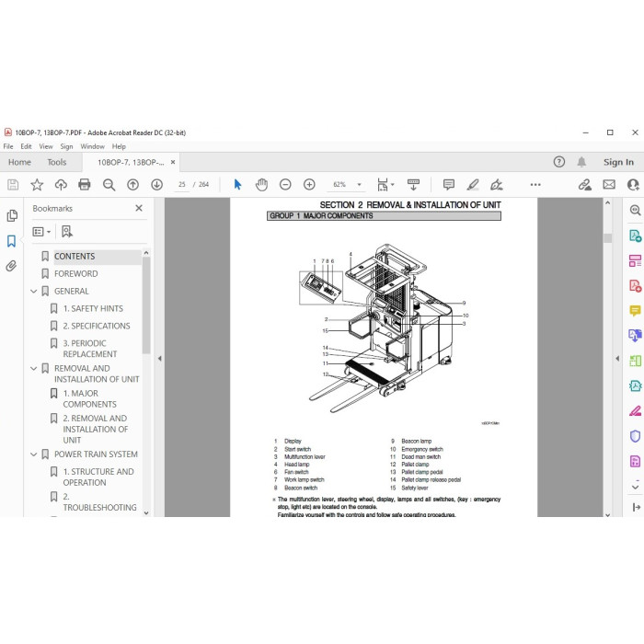Switch to the Home tab
Viewport: 644px width, 644px height.
click(x=19, y=162)
